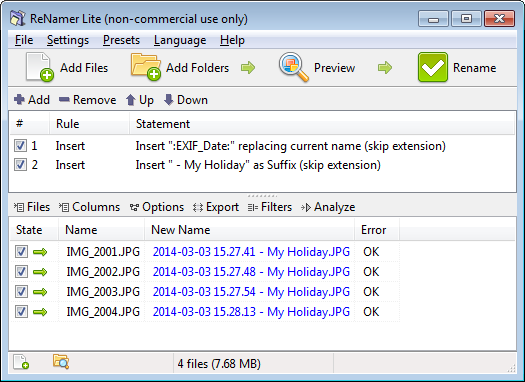Open the File menu
The image size is (525, 382).
[x=24, y=40]
